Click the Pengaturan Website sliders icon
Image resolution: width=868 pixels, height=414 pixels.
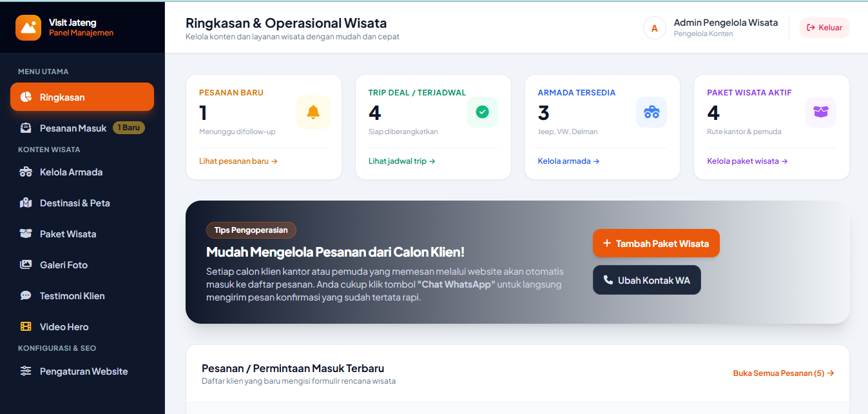pos(26,371)
